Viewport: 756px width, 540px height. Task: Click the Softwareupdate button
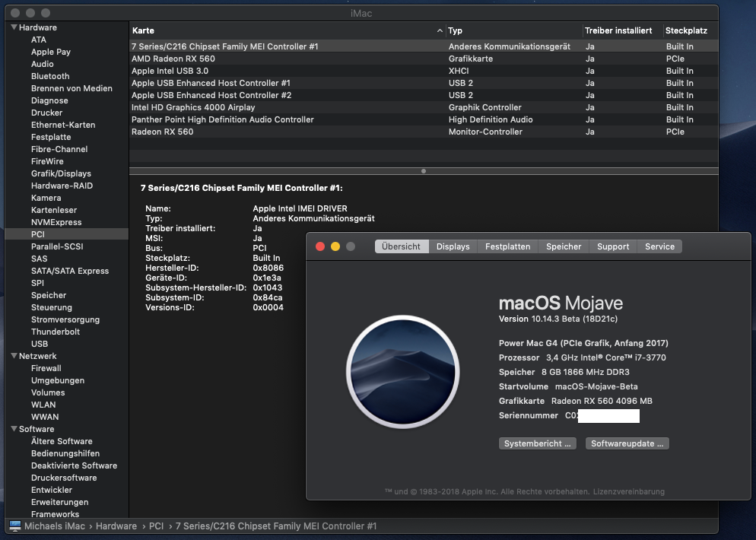pos(627,443)
